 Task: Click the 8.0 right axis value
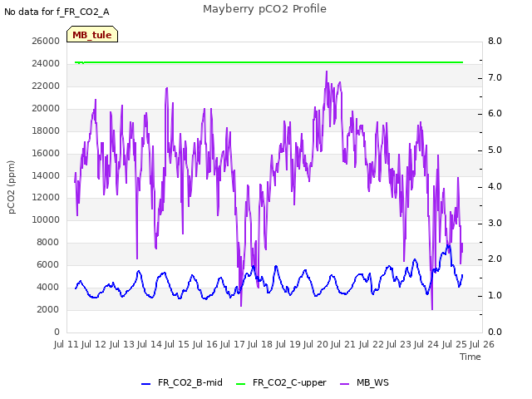pos(495,41)
